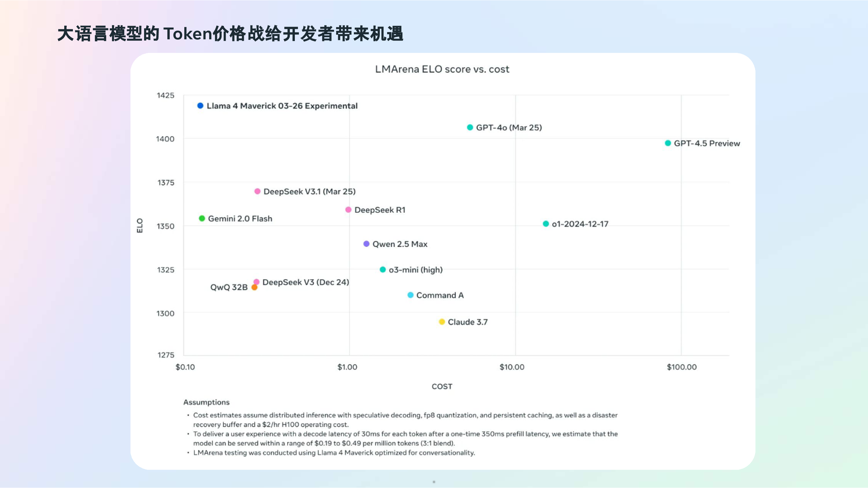Select the DeepSeek R1 pink dot
The width and height of the screenshot is (868, 488).
348,210
